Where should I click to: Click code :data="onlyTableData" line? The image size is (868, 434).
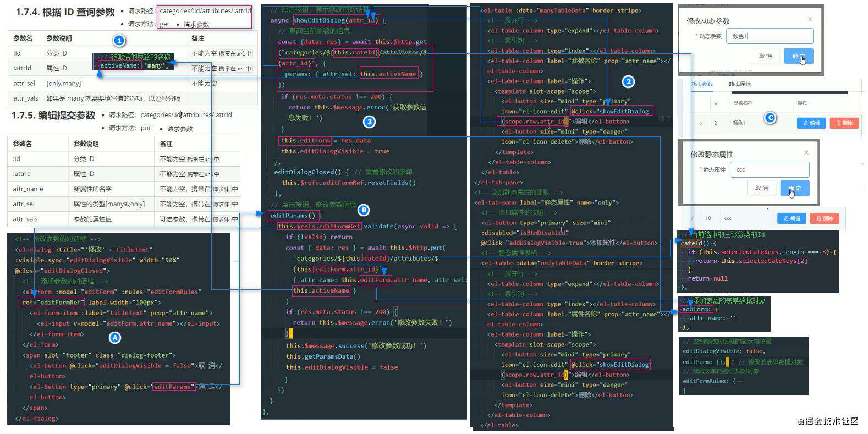(561, 263)
